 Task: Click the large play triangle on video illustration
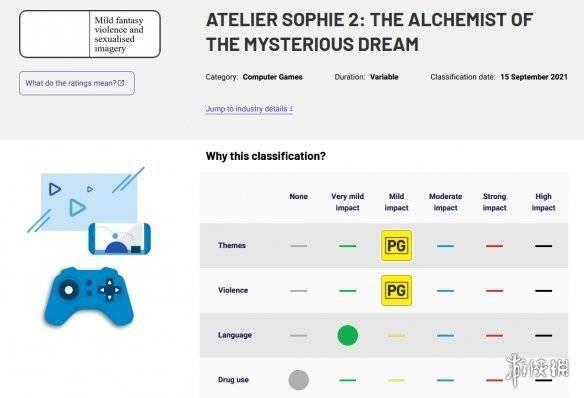77,207
